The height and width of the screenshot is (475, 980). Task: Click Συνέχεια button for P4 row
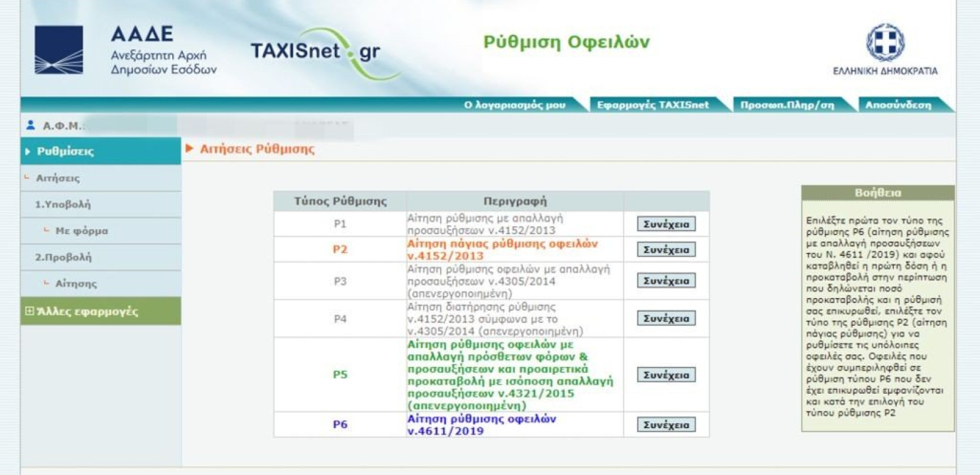coord(666,318)
